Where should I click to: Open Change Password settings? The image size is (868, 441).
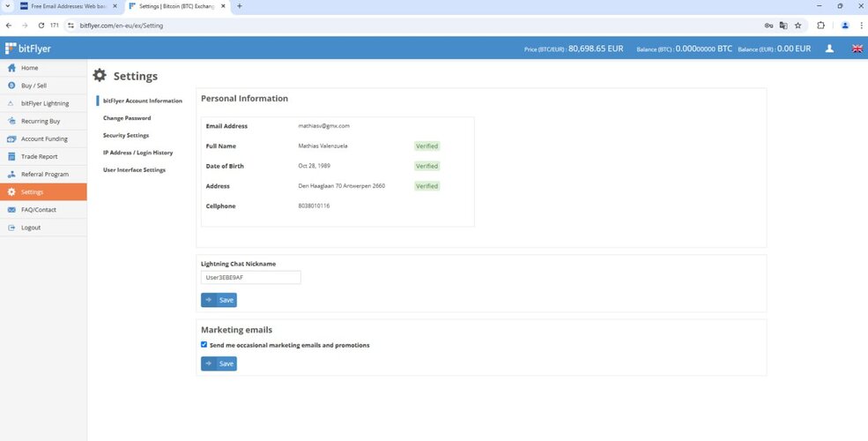127,118
